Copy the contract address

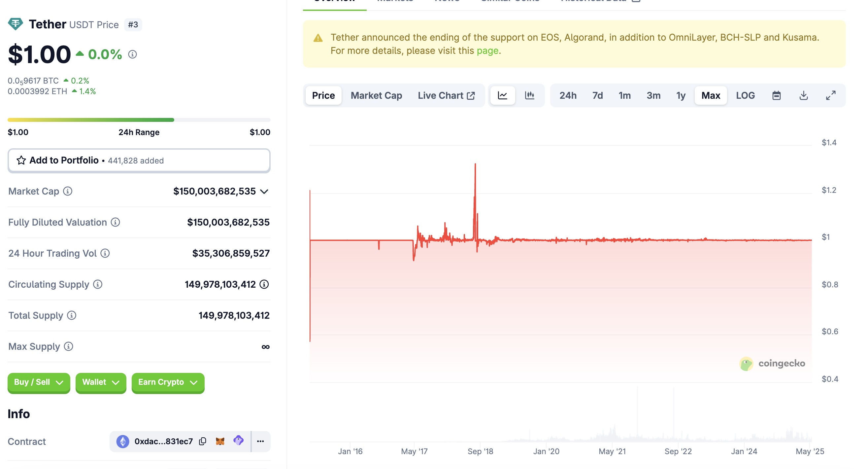click(x=203, y=441)
